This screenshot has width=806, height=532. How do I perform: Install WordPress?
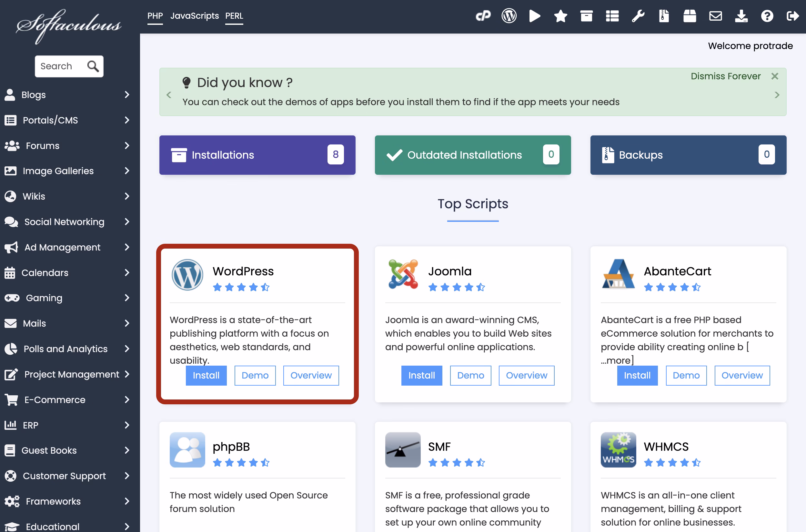[206, 375]
